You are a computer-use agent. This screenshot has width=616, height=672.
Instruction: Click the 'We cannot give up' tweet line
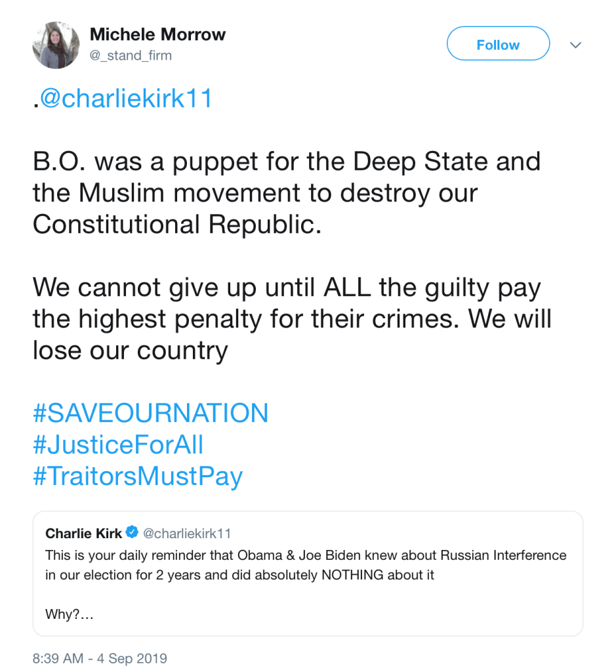(286, 287)
